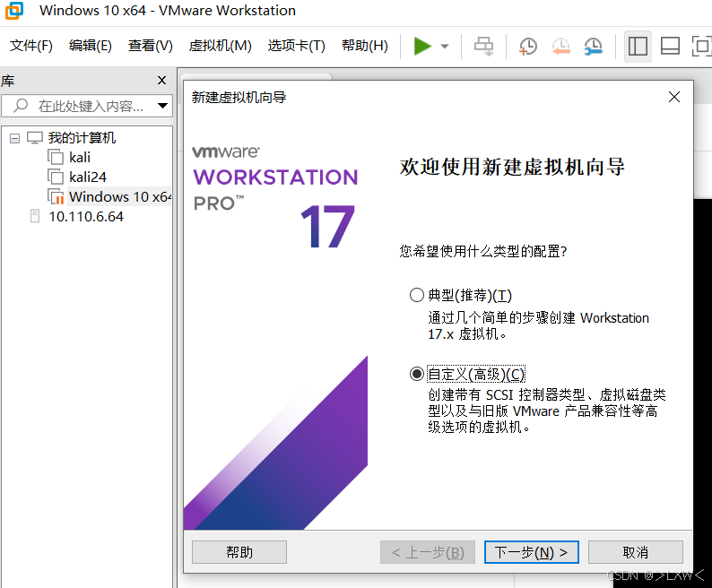The image size is (712, 588).
Task: Click the 帮助 button in wizard
Action: click(x=239, y=552)
